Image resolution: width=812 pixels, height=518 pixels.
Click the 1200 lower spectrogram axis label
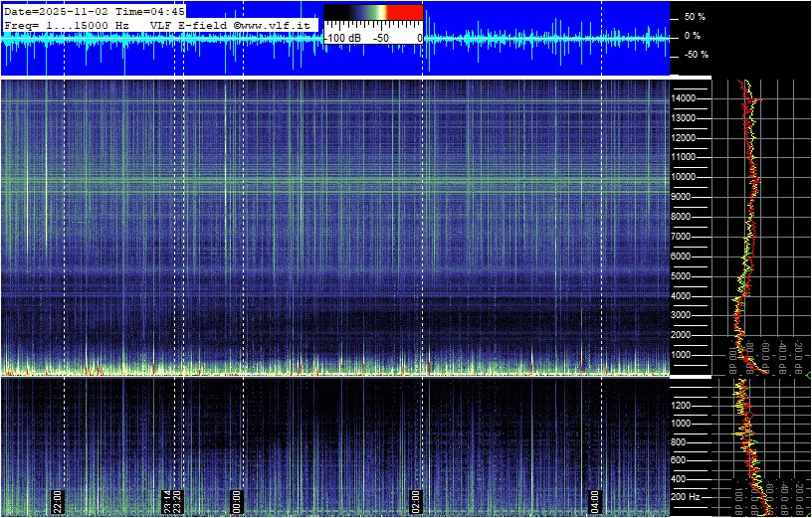pos(685,405)
